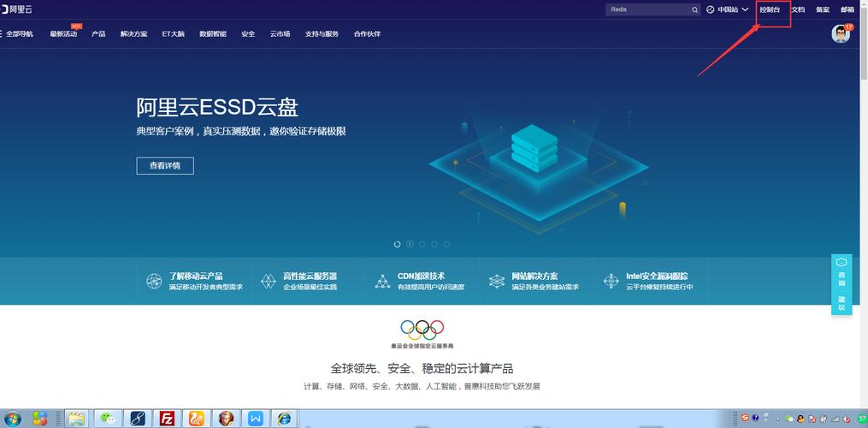The height and width of the screenshot is (428, 868).
Task: Open WeChat from the taskbar
Action: point(108,418)
